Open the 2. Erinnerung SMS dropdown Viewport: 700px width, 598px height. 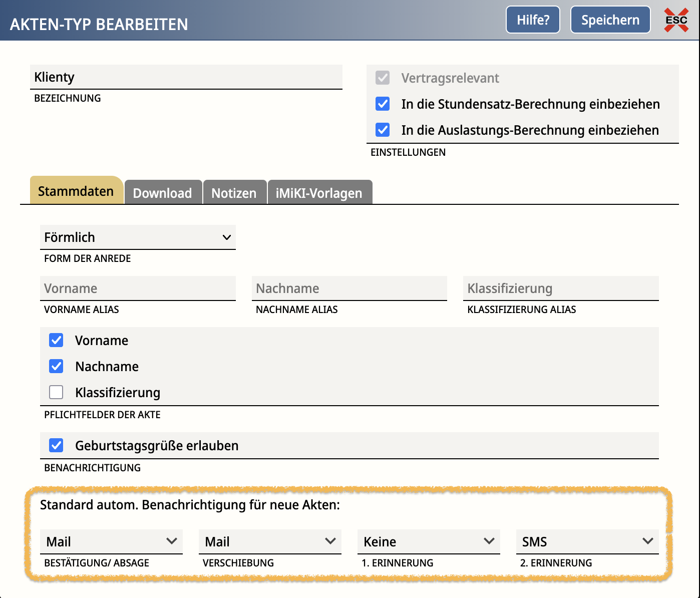tap(587, 541)
